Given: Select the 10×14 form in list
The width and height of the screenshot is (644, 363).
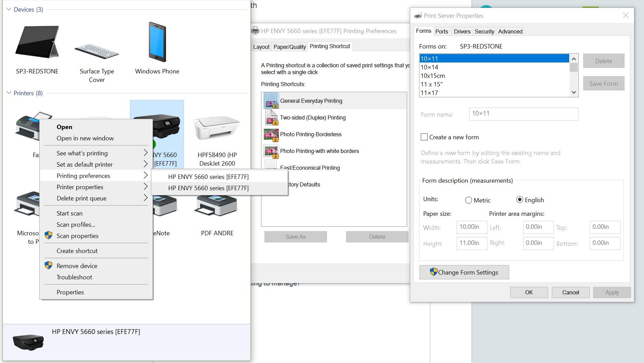Looking at the screenshot, I should 494,67.
